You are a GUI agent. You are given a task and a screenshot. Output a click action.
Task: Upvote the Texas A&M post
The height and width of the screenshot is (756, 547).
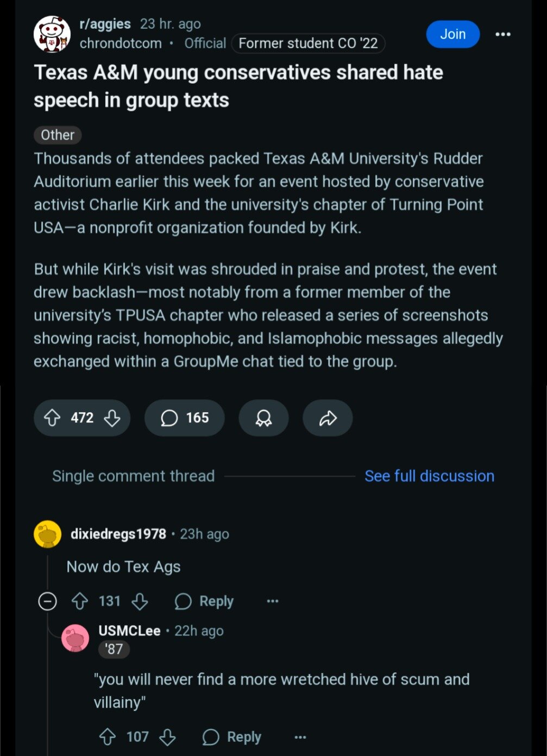pos(52,418)
